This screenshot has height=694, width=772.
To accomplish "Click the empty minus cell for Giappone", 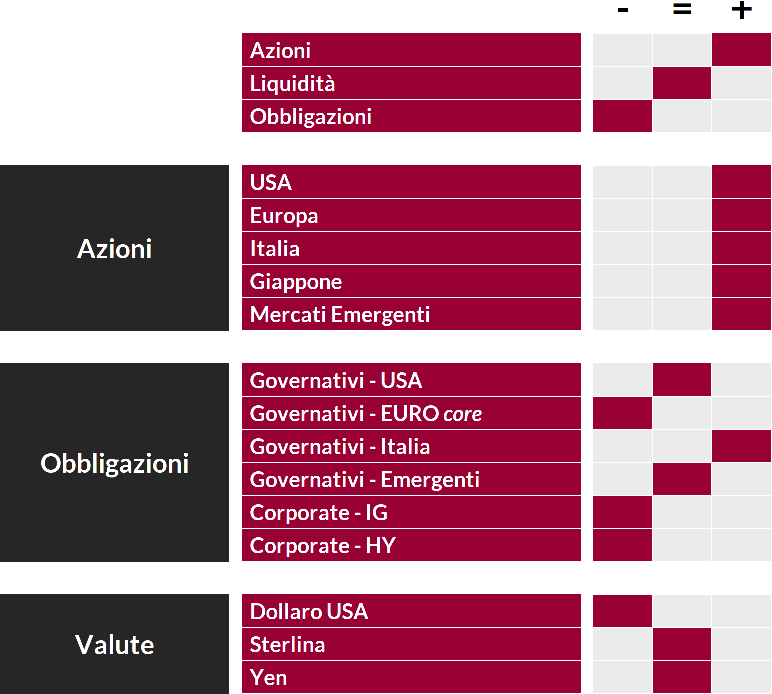I will click(622, 281).
